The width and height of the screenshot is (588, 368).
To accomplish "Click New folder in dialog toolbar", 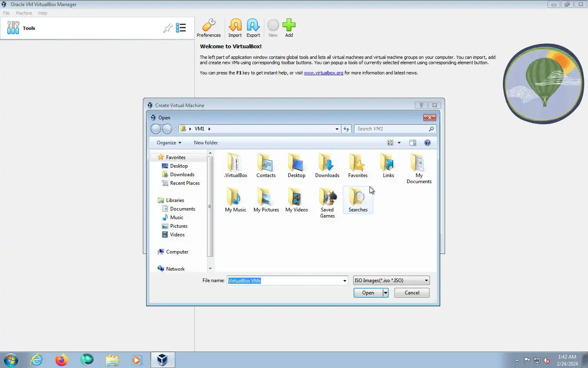I will pyautogui.click(x=206, y=143).
